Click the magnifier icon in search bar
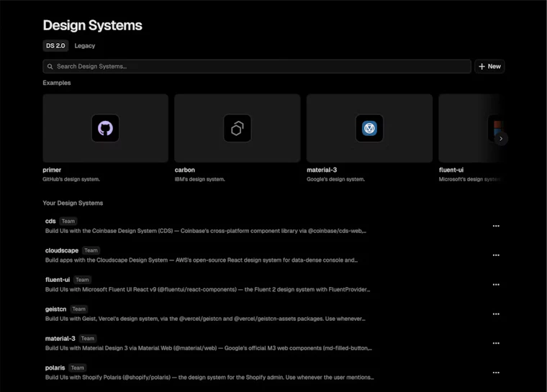Image resolution: width=547 pixels, height=392 pixels. pyautogui.click(x=50, y=66)
